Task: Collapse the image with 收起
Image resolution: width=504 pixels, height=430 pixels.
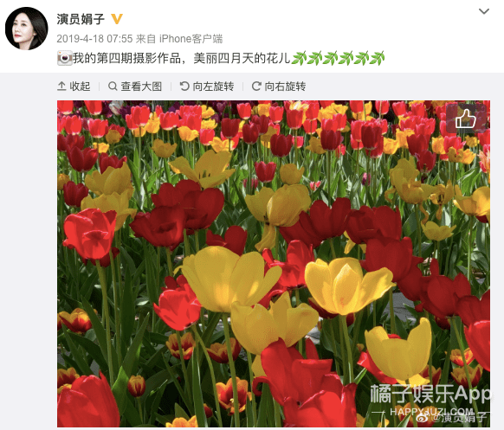Action: [74, 87]
